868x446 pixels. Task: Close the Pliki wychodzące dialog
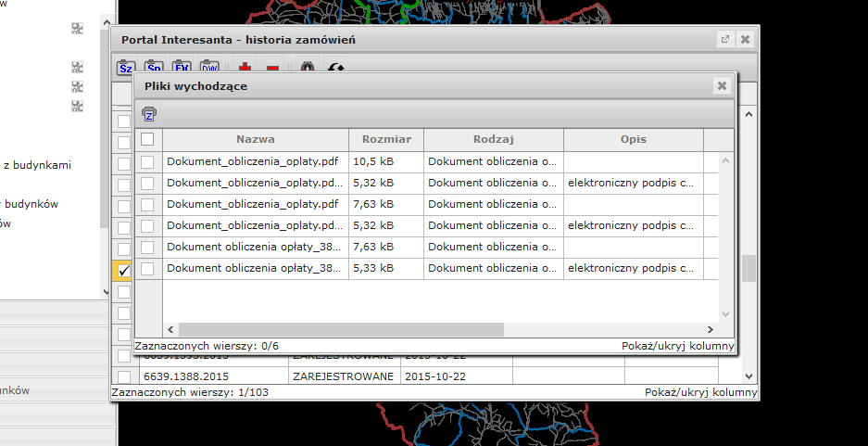click(722, 86)
